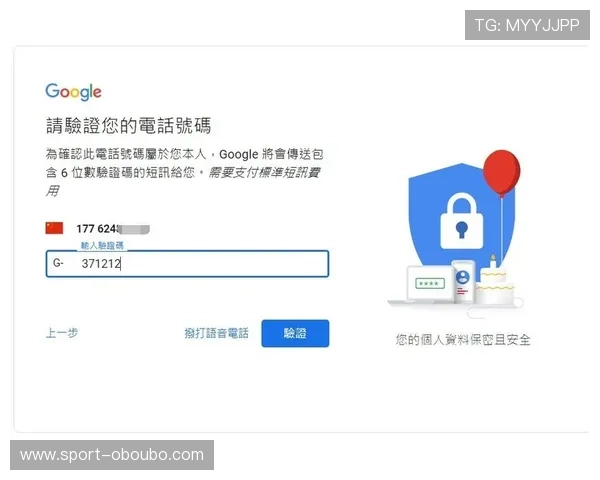Click the 輸入驗證碼 field label

click(x=102, y=245)
